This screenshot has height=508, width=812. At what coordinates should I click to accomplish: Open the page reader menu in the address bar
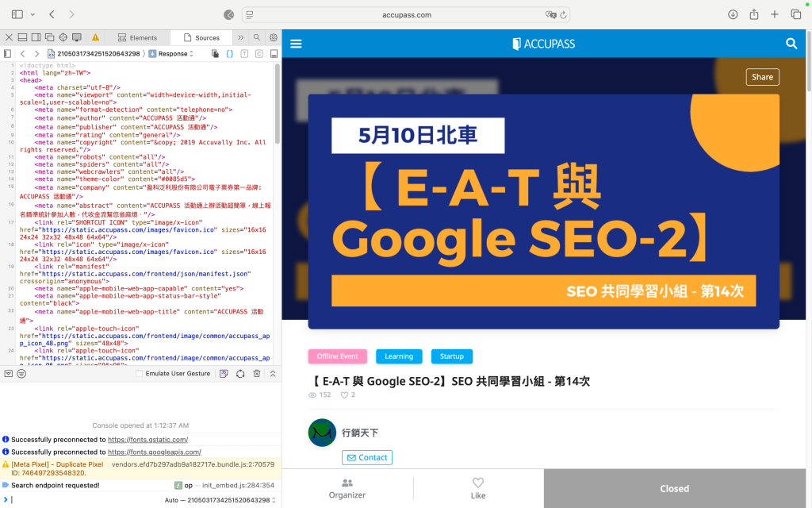250,14
